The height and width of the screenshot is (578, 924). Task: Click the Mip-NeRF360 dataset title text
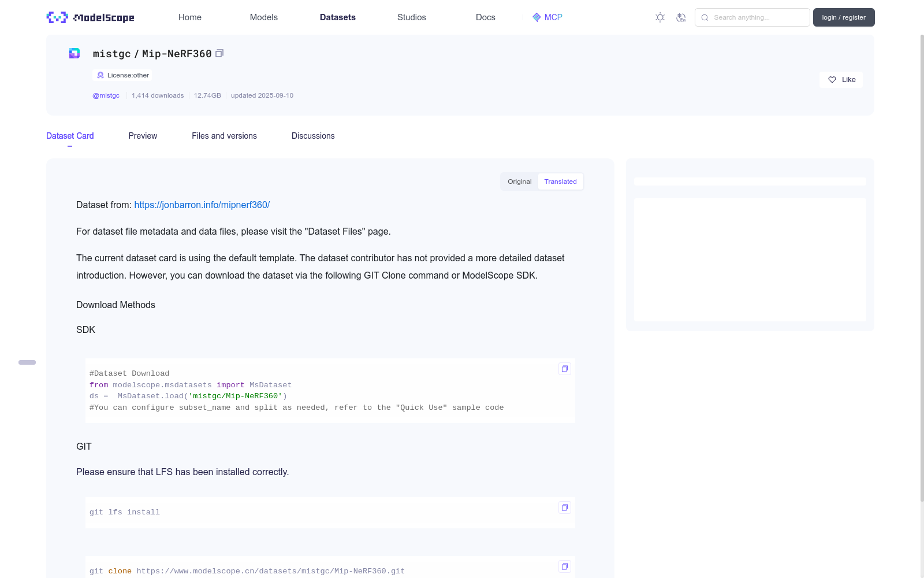click(177, 54)
